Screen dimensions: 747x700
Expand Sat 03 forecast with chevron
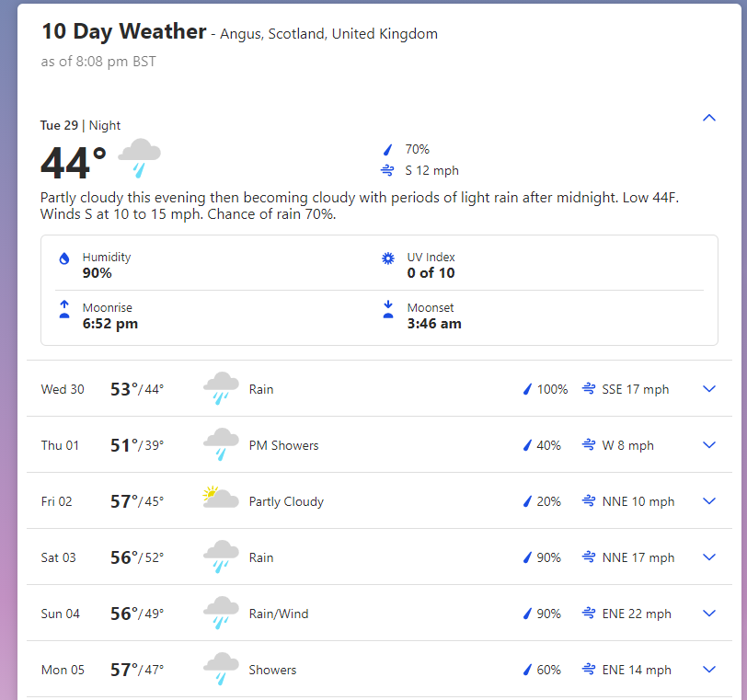(708, 557)
